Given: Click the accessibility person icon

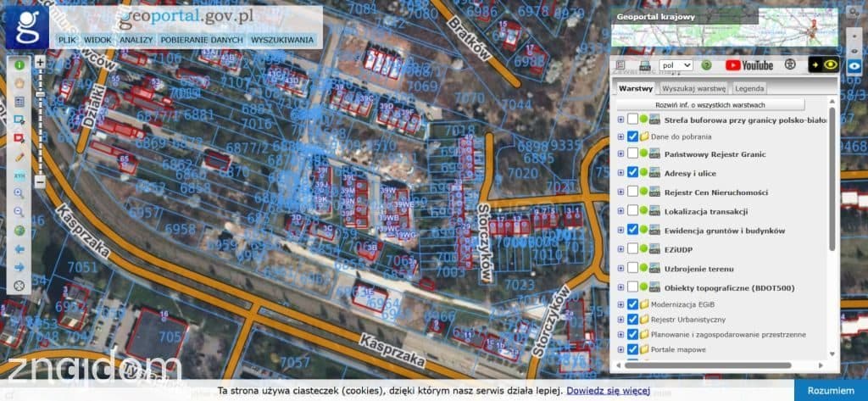Looking at the screenshot, I should 791,64.
